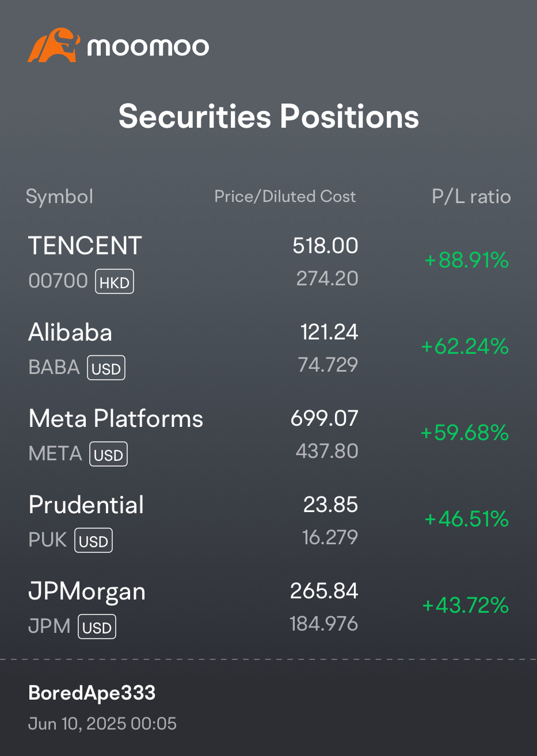Image resolution: width=537 pixels, height=756 pixels.
Task: Click the +88.91% P/L value
Action: 467,261
